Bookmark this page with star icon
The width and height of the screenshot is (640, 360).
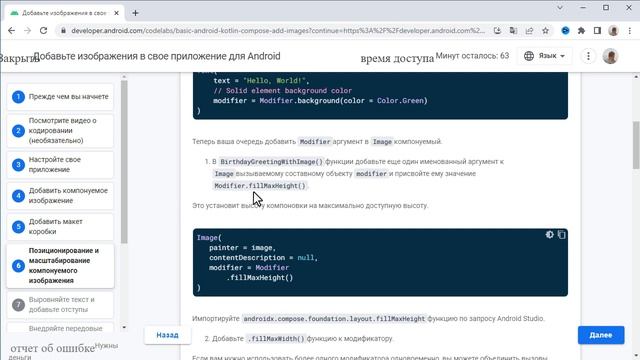click(545, 31)
